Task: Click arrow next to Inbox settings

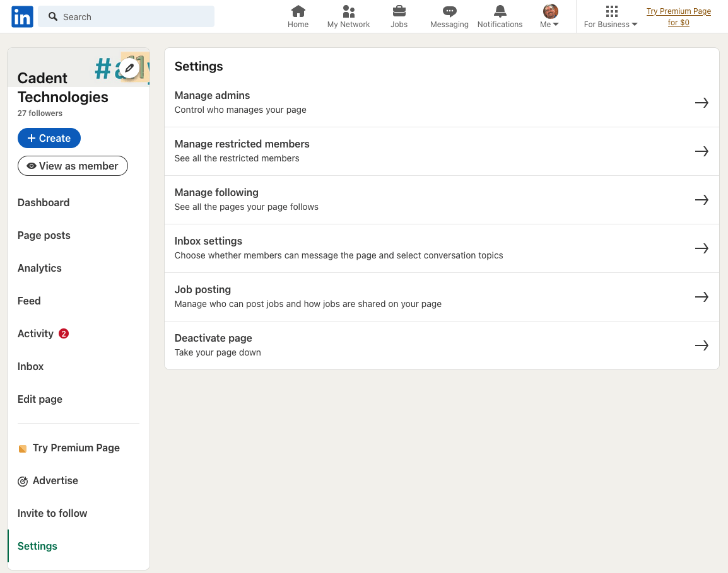Action: click(701, 248)
